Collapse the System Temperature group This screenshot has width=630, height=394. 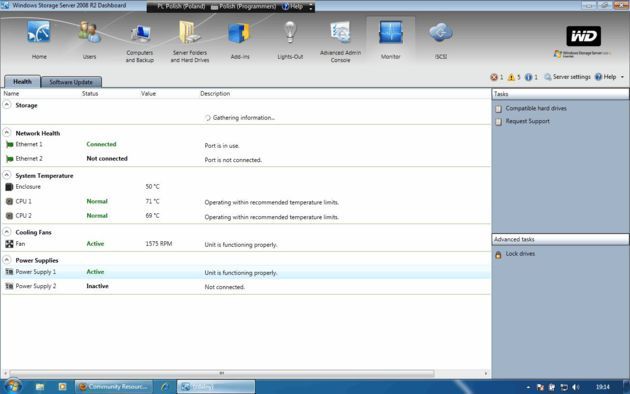click(x=7, y=175)
